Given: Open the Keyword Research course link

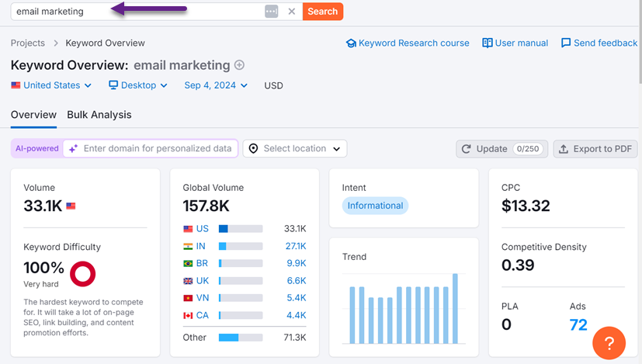Looking at the screenshot, I should coord(408,43).
